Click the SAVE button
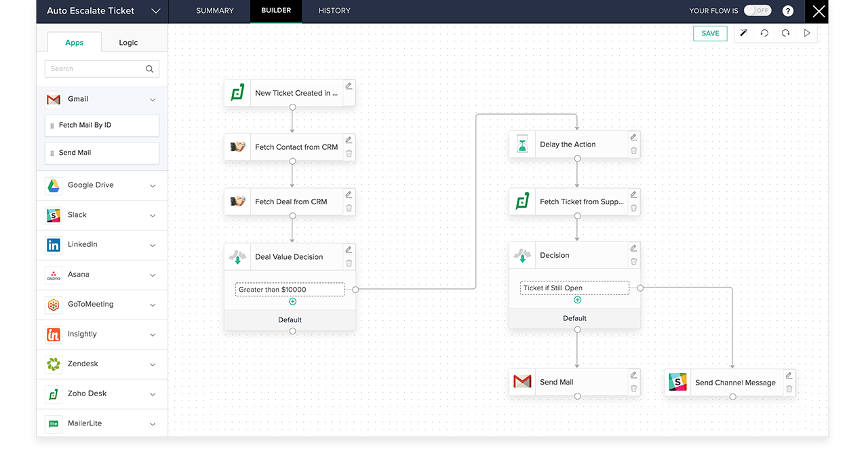Viewport: 868px width, 462px height. tap(710, 33)
